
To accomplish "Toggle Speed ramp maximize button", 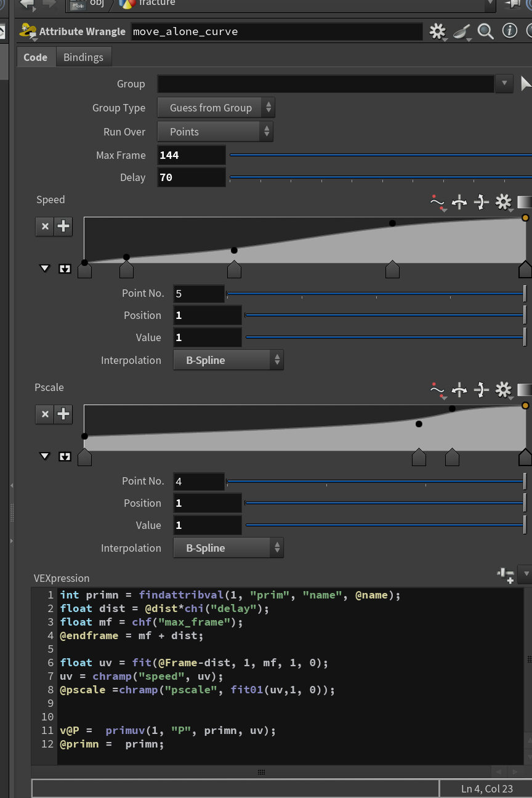I will [65, 268].
